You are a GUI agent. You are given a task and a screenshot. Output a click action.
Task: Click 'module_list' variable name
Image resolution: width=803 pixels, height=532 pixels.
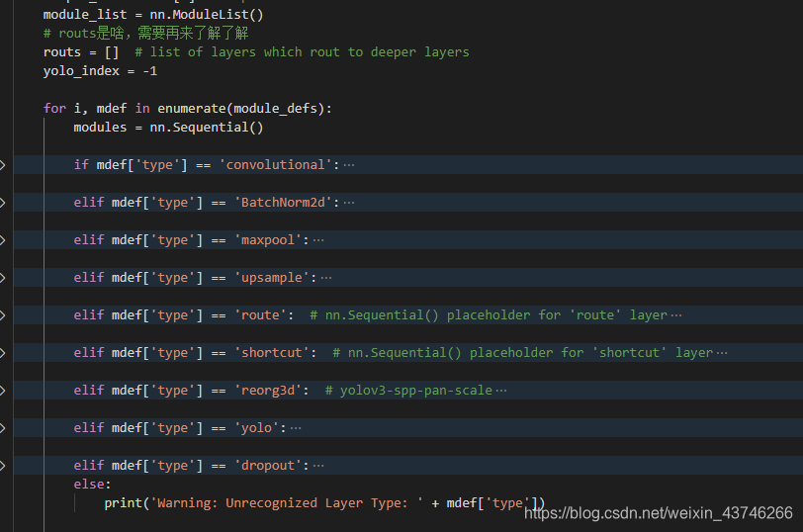click(85, 15)
